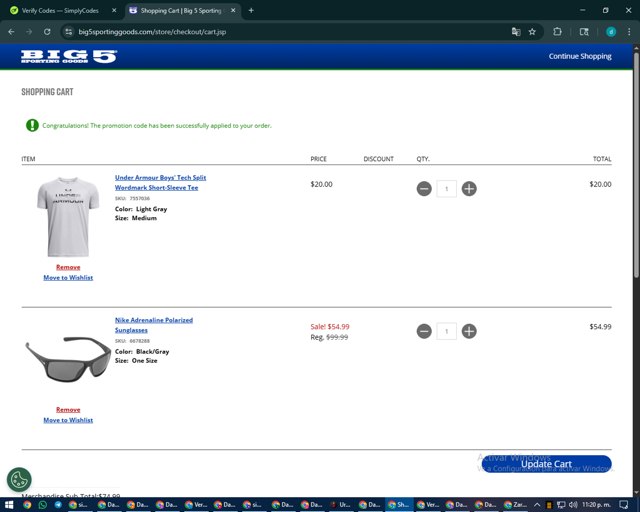The height and width of the screenshot is (512, 640).
Task: Click Continue Shopping link
Action: click(x=580, y=56)
